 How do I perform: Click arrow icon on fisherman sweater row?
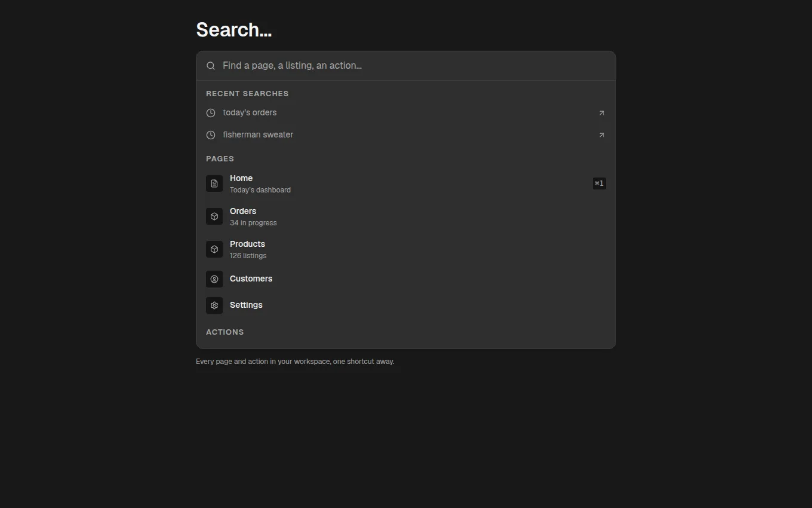click(x=601, y=135)
